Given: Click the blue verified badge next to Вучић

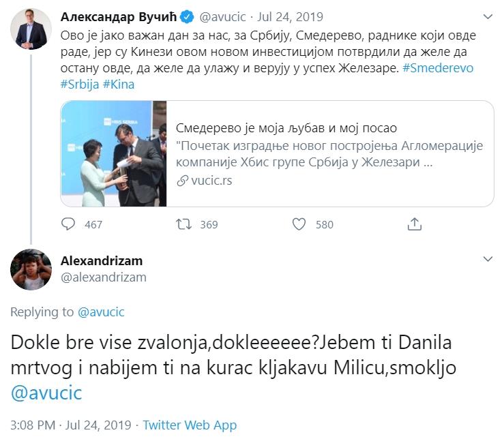Looking at the screenshot, I should [x=187, y=17].
